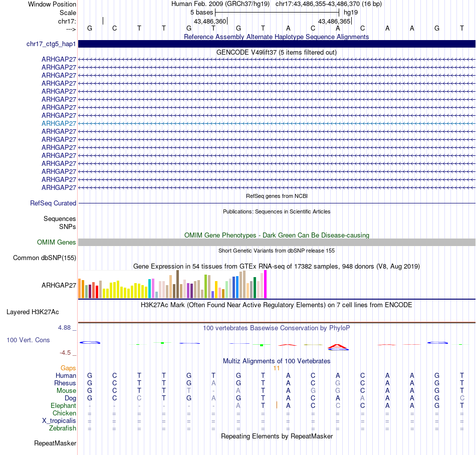Click the 43,486,360 ruler position
The height and width of the screenshot is (455, 476).
(x=210, y=21)
